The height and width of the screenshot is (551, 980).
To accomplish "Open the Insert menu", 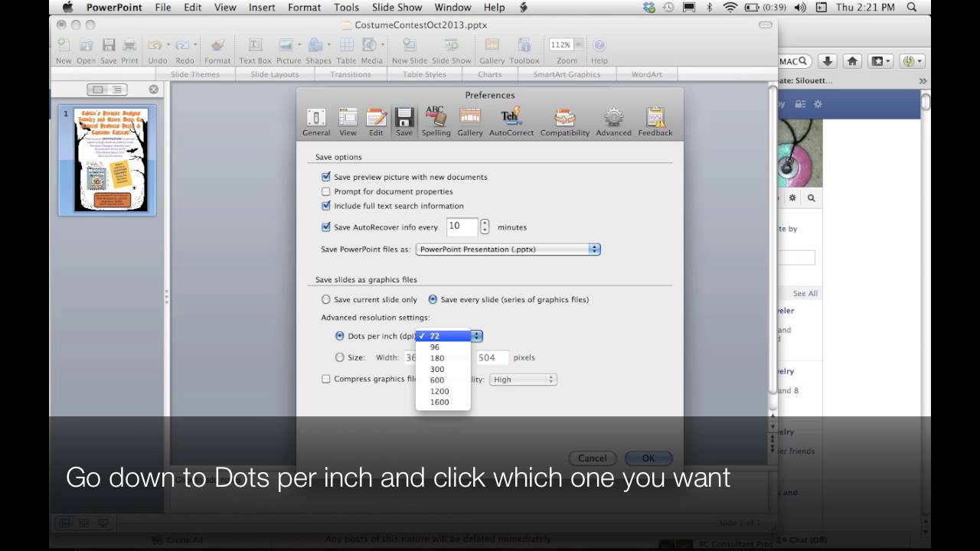I will coord(262,7).
